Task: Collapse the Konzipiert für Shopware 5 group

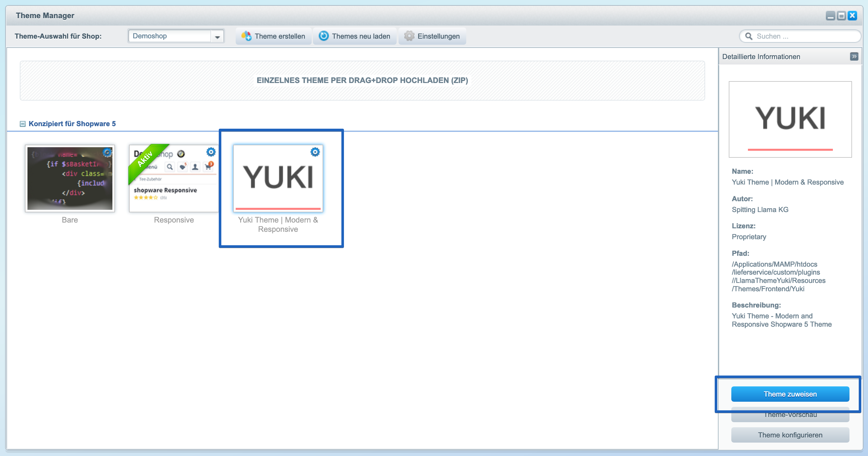Action: [x=23, y=124]
